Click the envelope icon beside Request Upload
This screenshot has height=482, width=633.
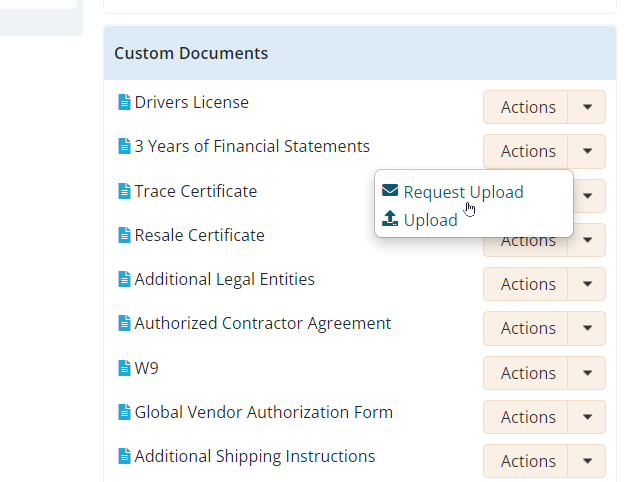click(390, 191)
